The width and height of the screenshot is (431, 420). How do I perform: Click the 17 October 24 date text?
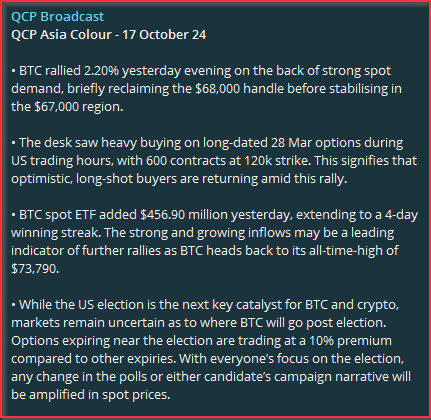click(164, 35)
